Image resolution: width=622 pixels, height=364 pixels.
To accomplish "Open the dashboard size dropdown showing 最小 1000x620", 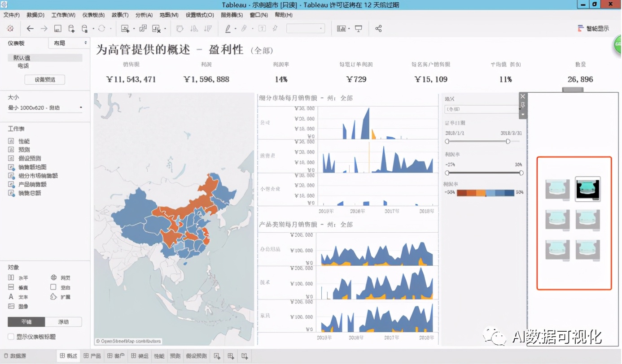I will (45, 107).
